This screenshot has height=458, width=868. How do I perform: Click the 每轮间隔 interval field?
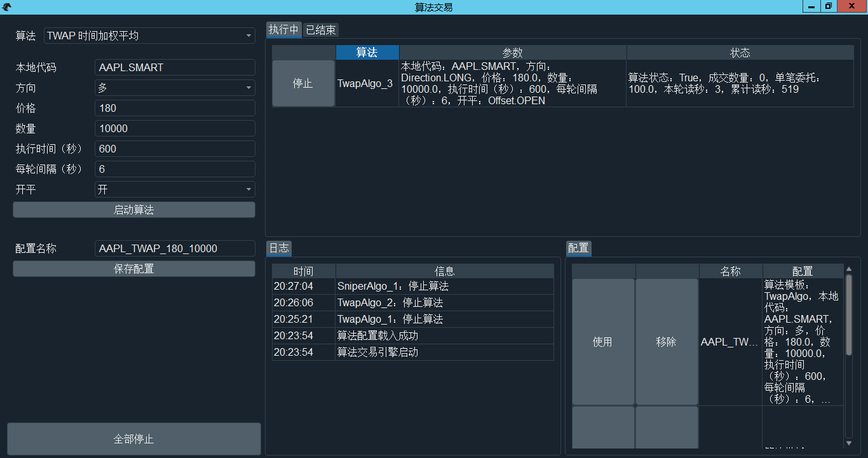pos(175,169)
